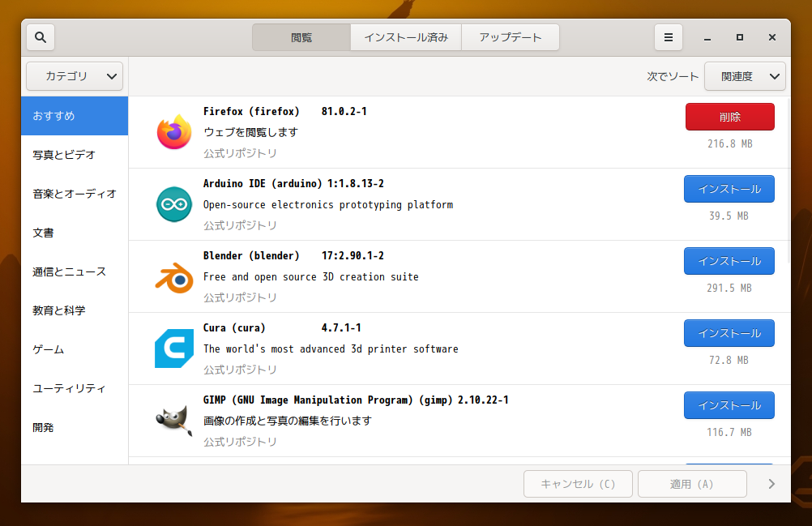The image size is (812, 526).
Task: Click the Cura (cura) title text
Action: pos(234,327)
